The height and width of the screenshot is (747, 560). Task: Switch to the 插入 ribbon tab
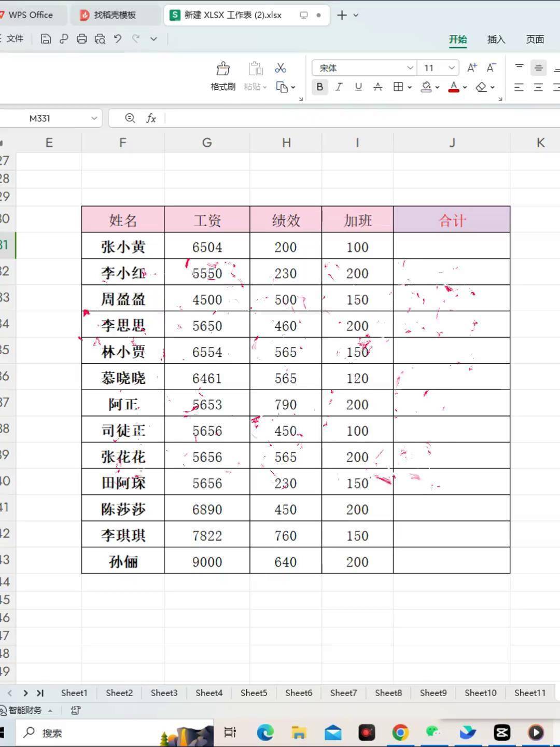(x=496, y=39)
